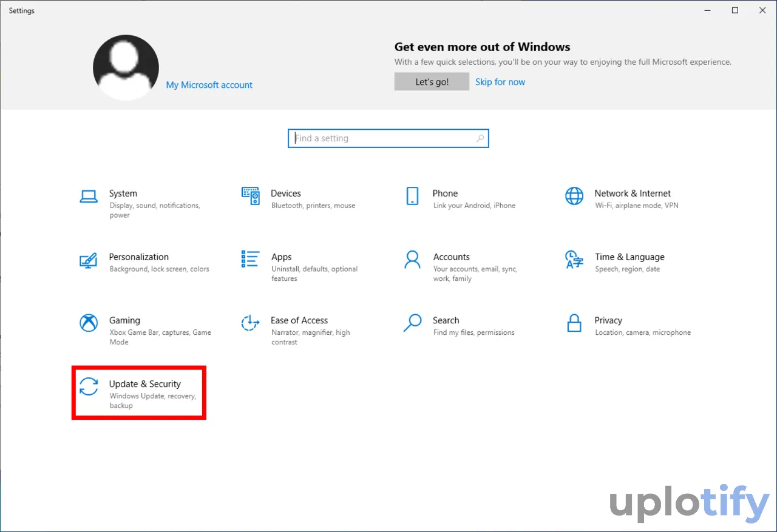The image size is (777, 532).
Task: Click the Phone category title
Action: [445, 194]
